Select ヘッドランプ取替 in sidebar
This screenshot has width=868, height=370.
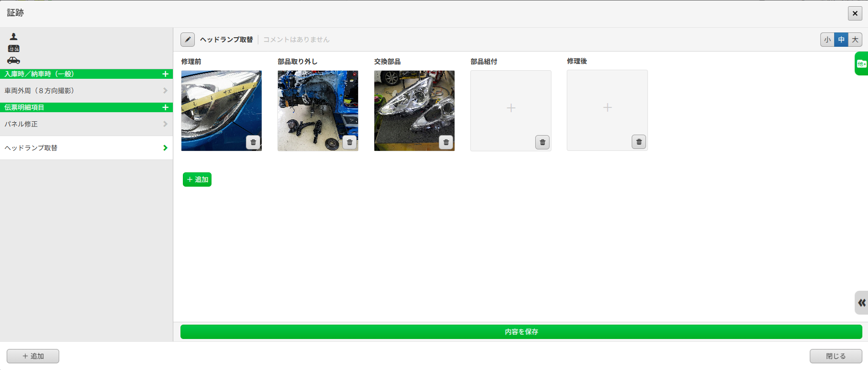tap(86, 148)
